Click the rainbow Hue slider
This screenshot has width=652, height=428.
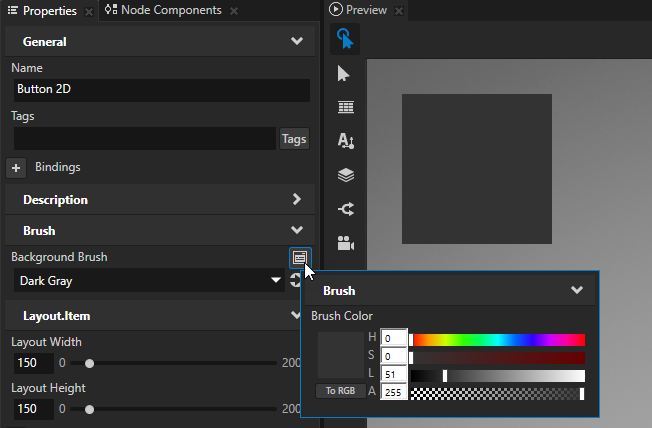tap(497, 340)
